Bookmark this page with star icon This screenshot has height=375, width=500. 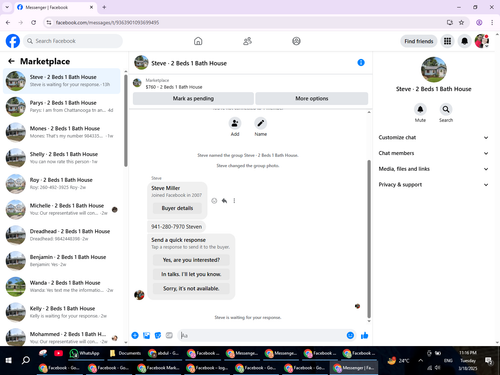coord(461,22)
